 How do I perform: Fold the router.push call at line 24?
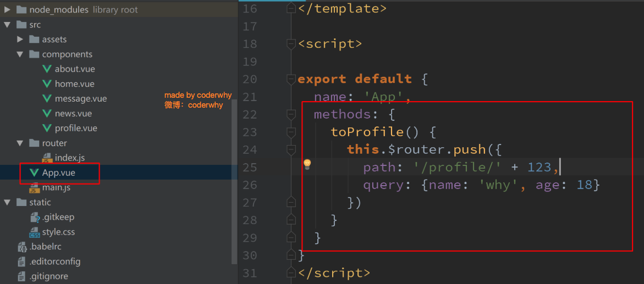291,150
